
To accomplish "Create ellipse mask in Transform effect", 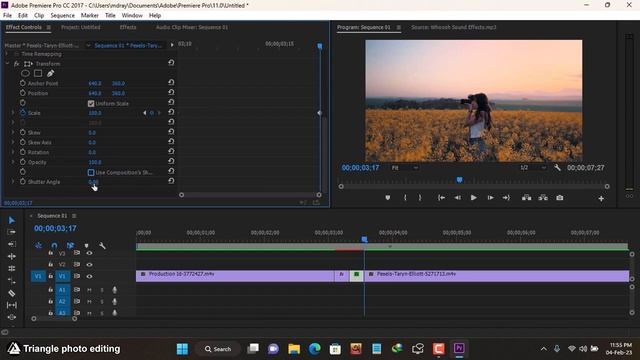I will 25,73.
